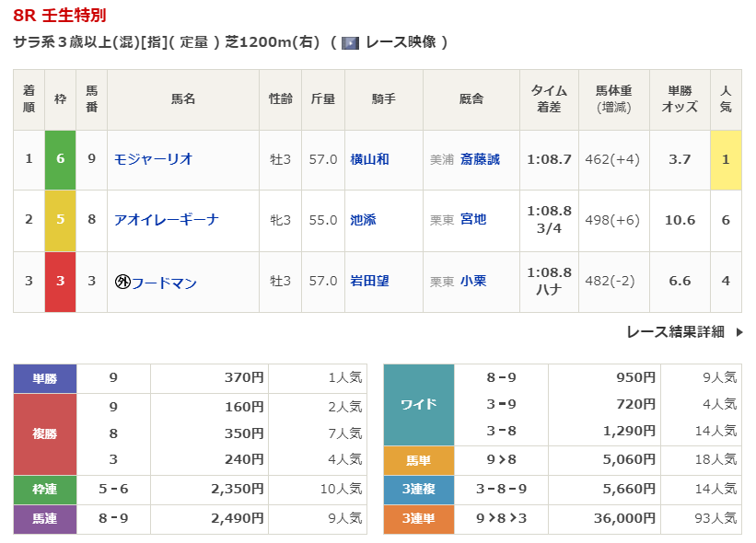Open horse page for アオイレーギーナ
756x543 pixels.
pyautogui.click(x=166, y=220)
